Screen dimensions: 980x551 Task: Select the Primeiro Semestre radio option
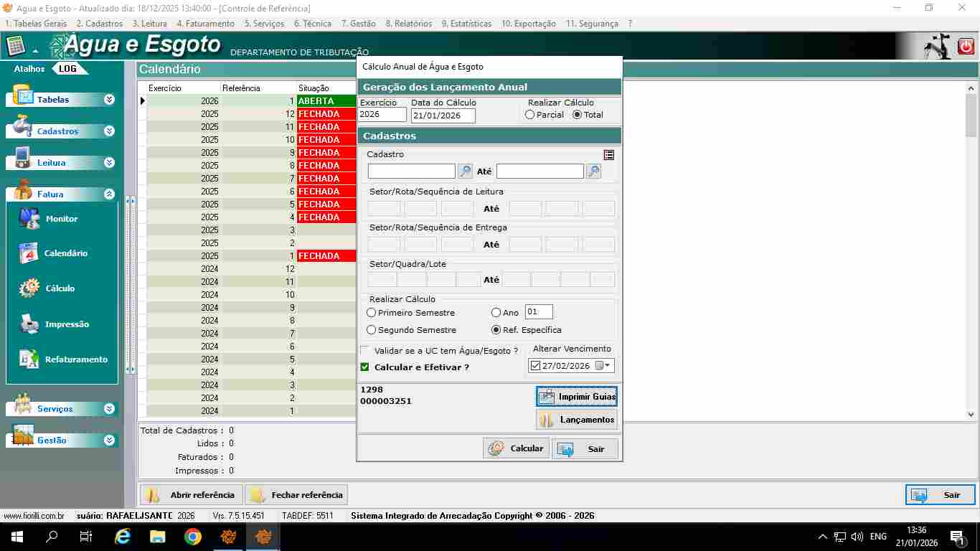(x=372, y=313)
